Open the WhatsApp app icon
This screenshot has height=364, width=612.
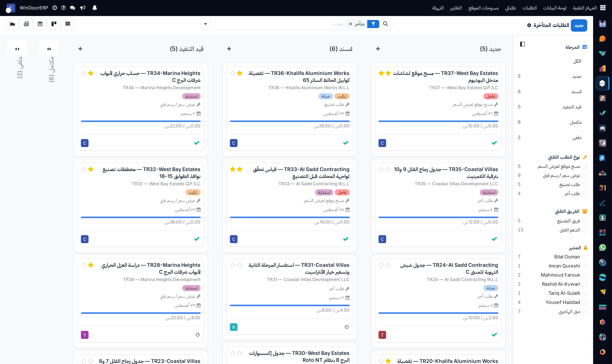602,248
